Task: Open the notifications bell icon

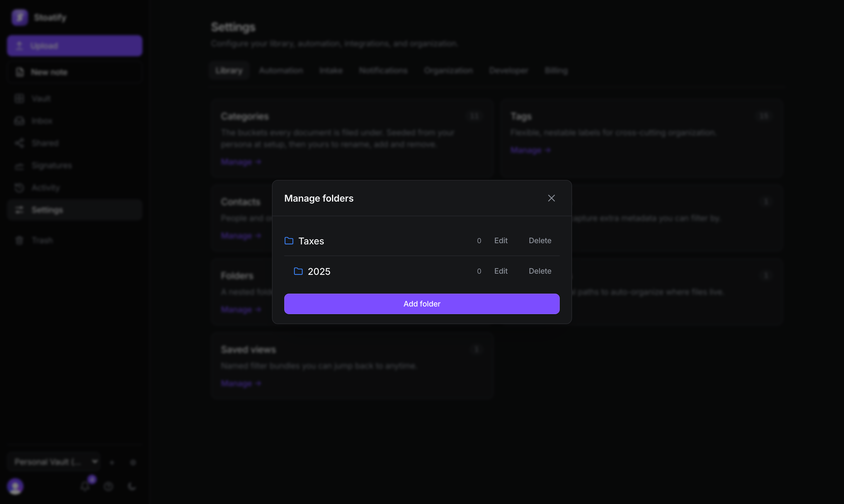Action: click(85, 486)
